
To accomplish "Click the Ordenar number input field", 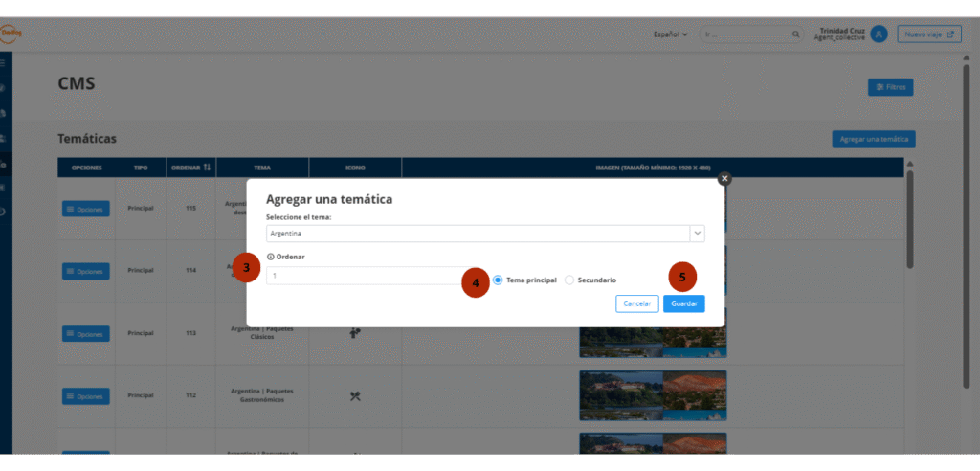I will pyautogui.click(x=364, y=276).
